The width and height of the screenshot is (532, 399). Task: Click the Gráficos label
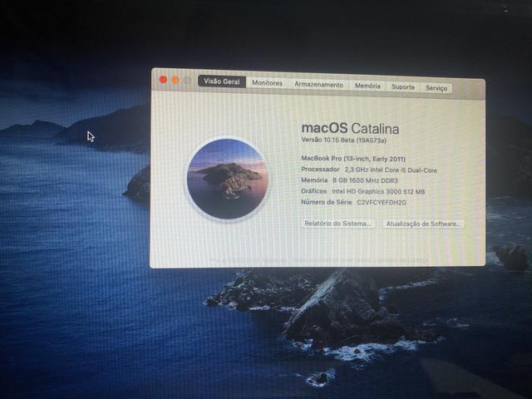click(314, 191)
